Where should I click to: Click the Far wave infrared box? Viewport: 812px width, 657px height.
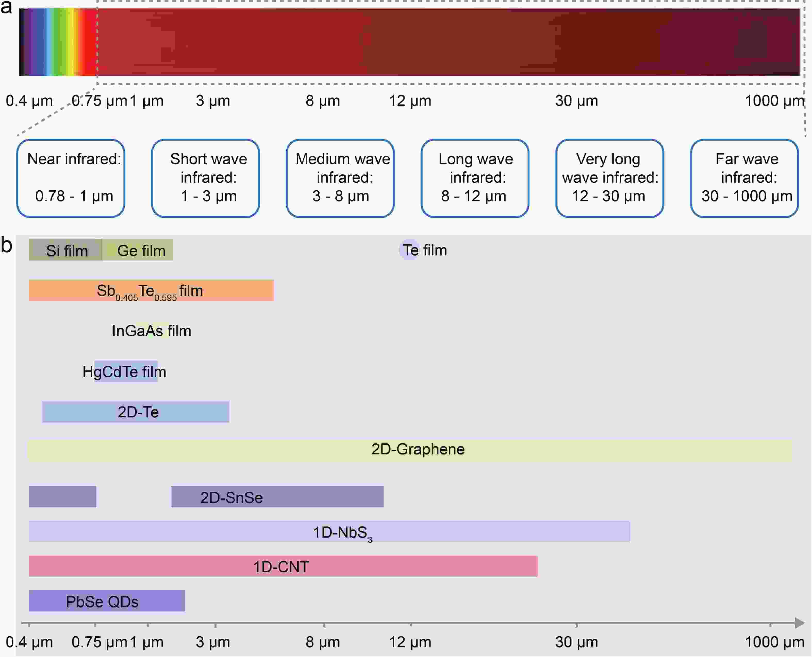[x=744, y=178]
